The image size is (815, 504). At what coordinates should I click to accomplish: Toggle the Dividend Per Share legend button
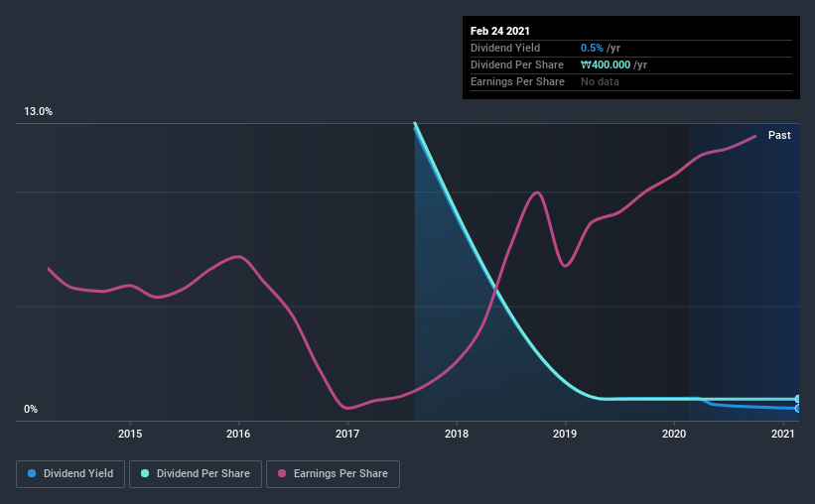click(x=196, y=474)
